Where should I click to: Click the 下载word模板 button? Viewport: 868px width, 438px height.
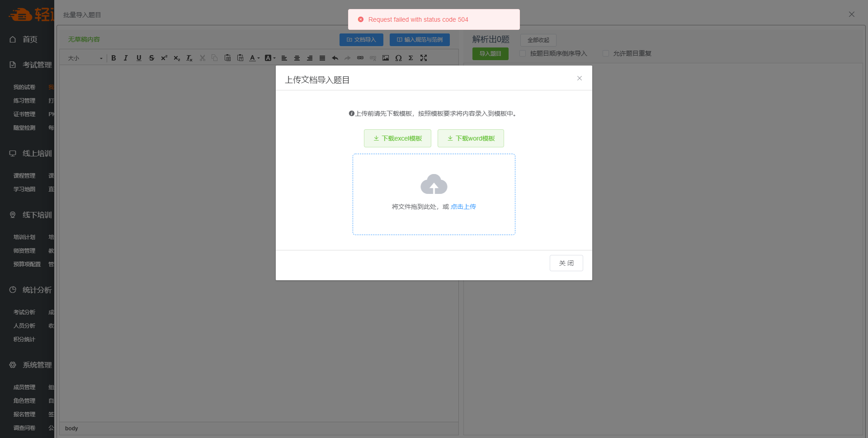(x=471, y=138)
